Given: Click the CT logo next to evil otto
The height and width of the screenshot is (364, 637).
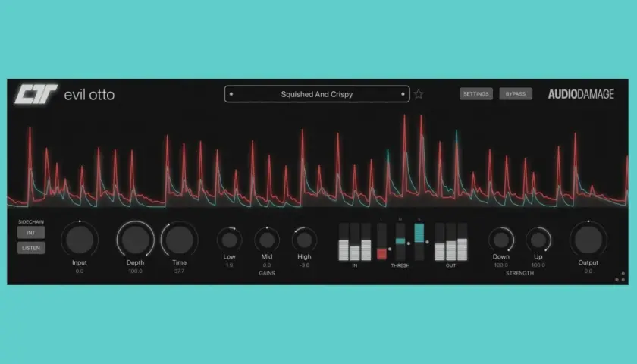Looking at the screenshot, I should (x=36, y=94).
